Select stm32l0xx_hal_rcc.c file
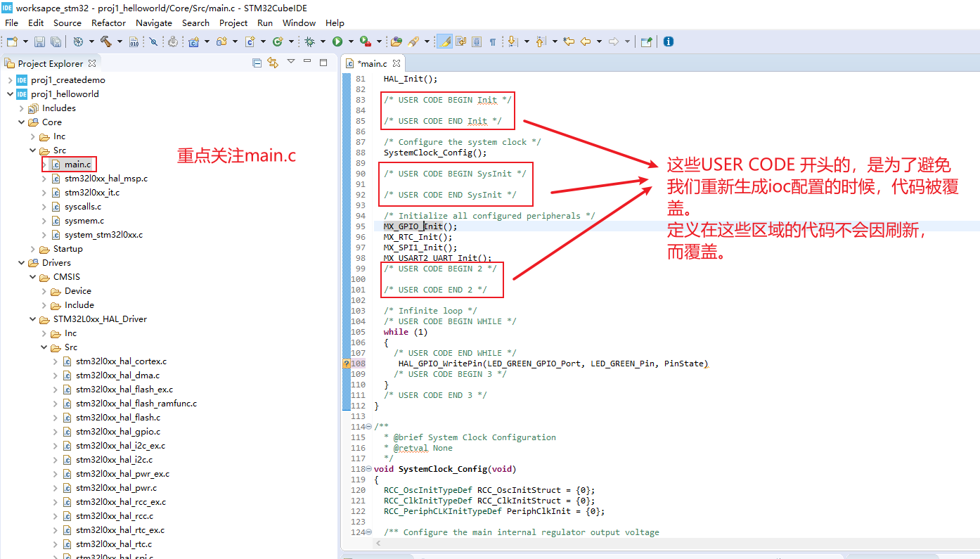 click(114, 516)
